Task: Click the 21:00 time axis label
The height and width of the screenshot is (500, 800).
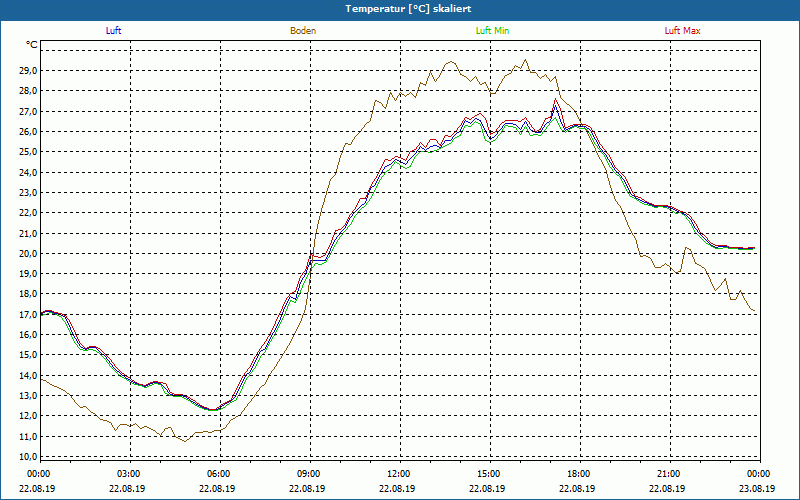Action: pyautogui.click(x=668, y=474)
